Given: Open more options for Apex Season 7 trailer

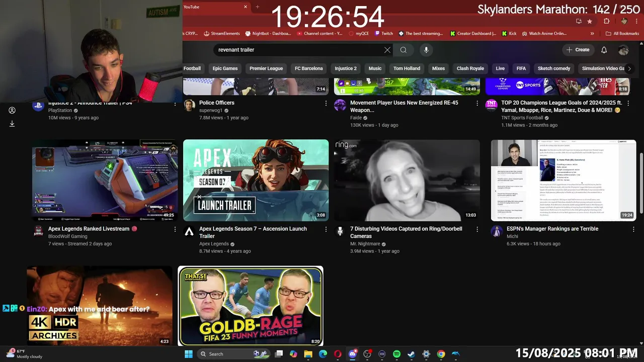Looking at the screenshot, I should tap(326, 229).
